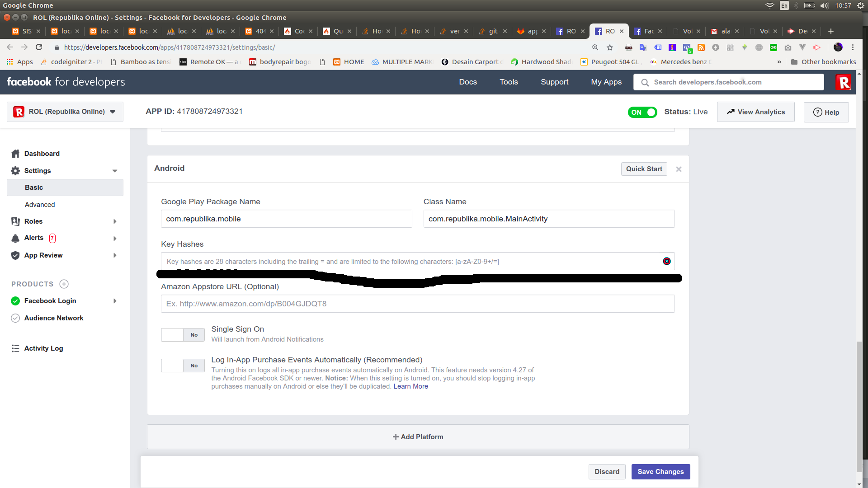Toggle Log In-App Purchase Events switch
This screenshot has height=488, width=868.
click(183, 366)
